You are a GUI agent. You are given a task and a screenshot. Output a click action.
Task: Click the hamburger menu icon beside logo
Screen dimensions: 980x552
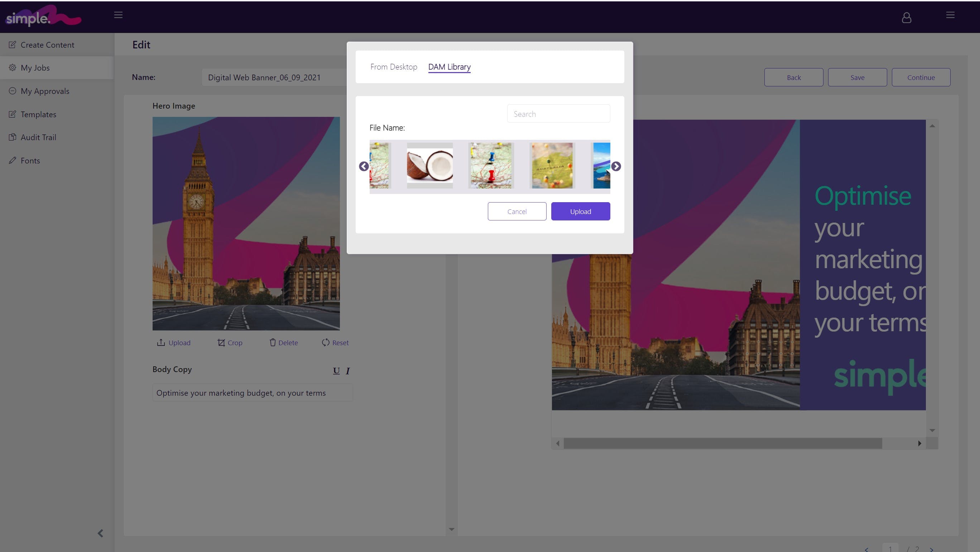[x=118, y=15]
